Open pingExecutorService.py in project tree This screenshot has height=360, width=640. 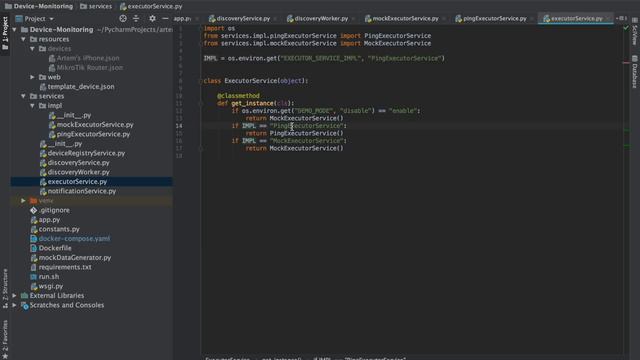[x=89, y=134]
